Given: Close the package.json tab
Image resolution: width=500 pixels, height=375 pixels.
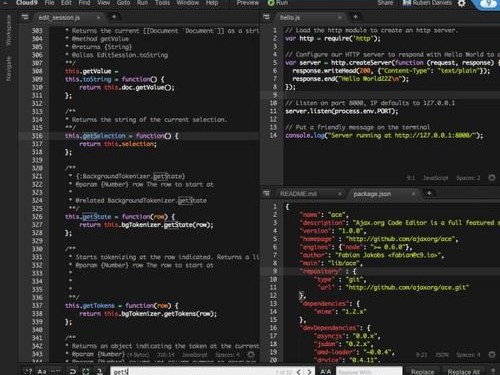Looking at the screenshot, I should pyautogui.click(x=414, y=194).
